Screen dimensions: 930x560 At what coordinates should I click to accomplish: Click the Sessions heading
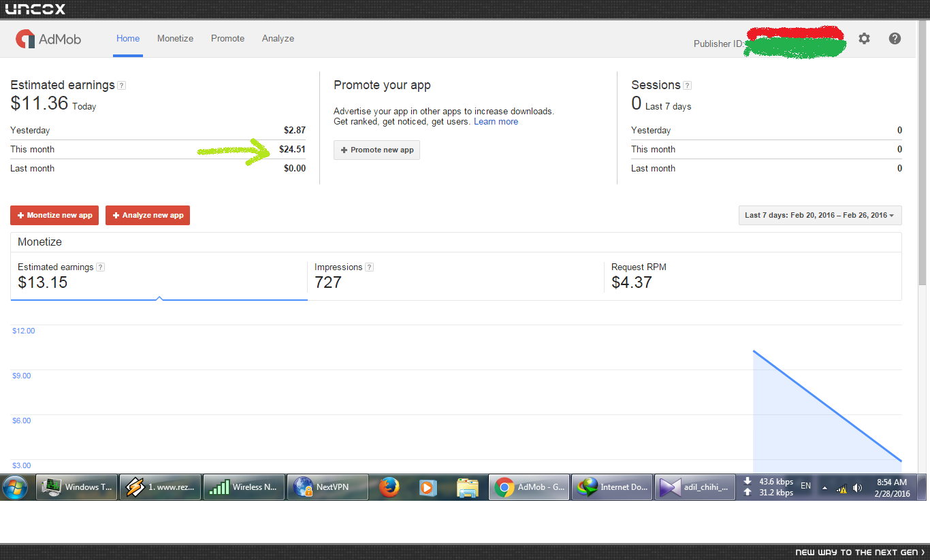pos(656,85)
